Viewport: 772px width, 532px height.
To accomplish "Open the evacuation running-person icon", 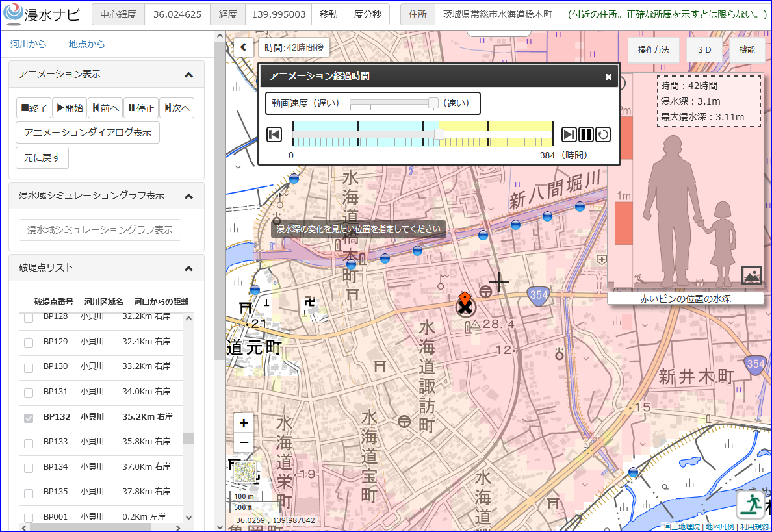I will coord(751,505).
